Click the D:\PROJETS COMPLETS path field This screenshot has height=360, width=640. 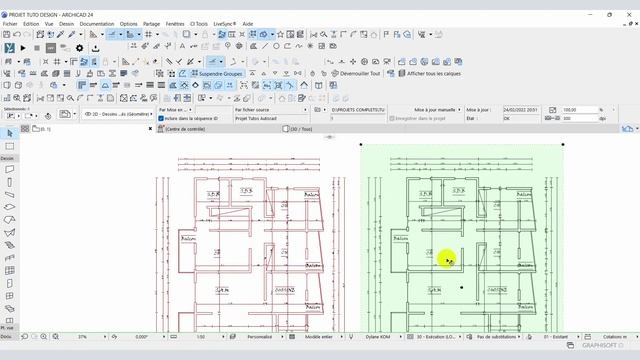(358, 110)
